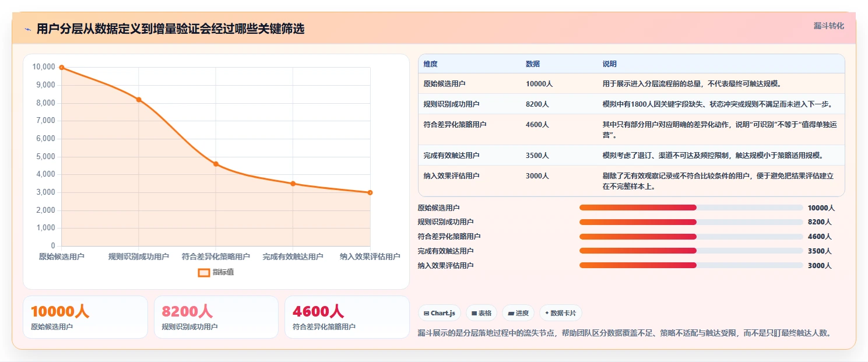
Task: Click the orange legend box for 指标值
Action: coord(203,272)
